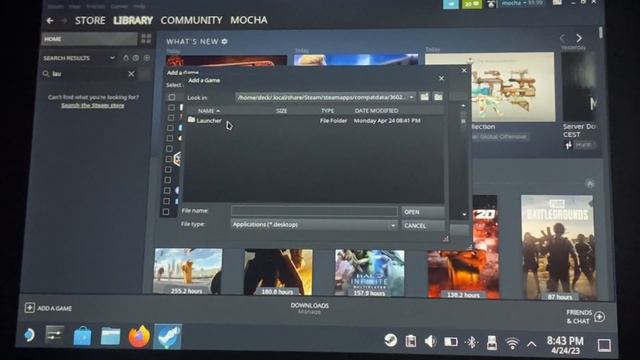This screenshot has width=640, height=360.
Task: Sort files by the NAME column
Action: coord(209,111)
